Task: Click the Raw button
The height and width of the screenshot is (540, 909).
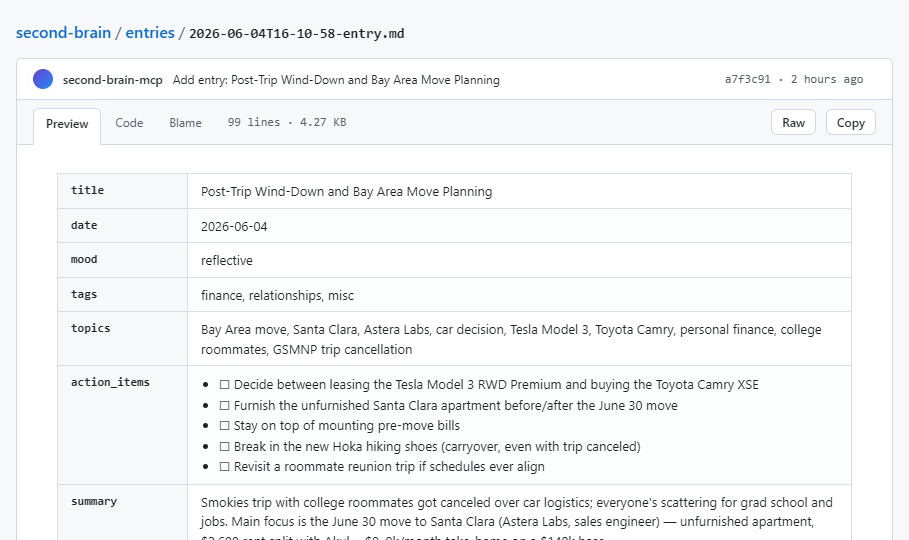Action: pyautogui.click(x=793, y=122)
